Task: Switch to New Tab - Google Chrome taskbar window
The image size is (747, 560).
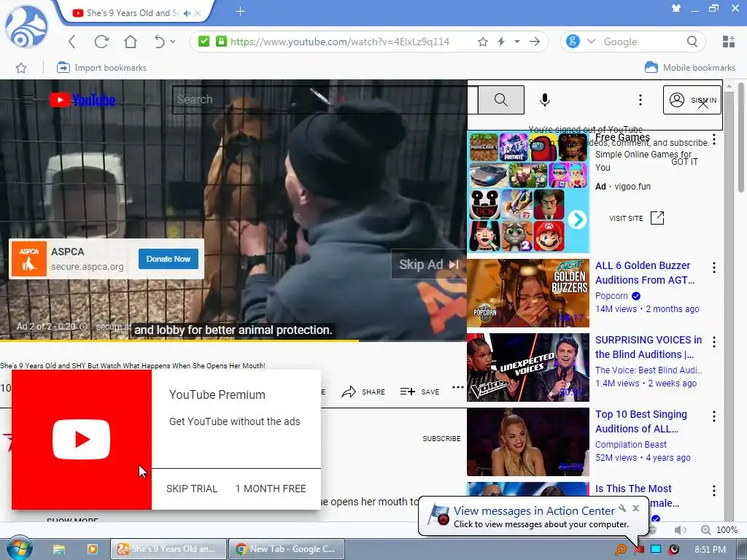Action: 286,549
